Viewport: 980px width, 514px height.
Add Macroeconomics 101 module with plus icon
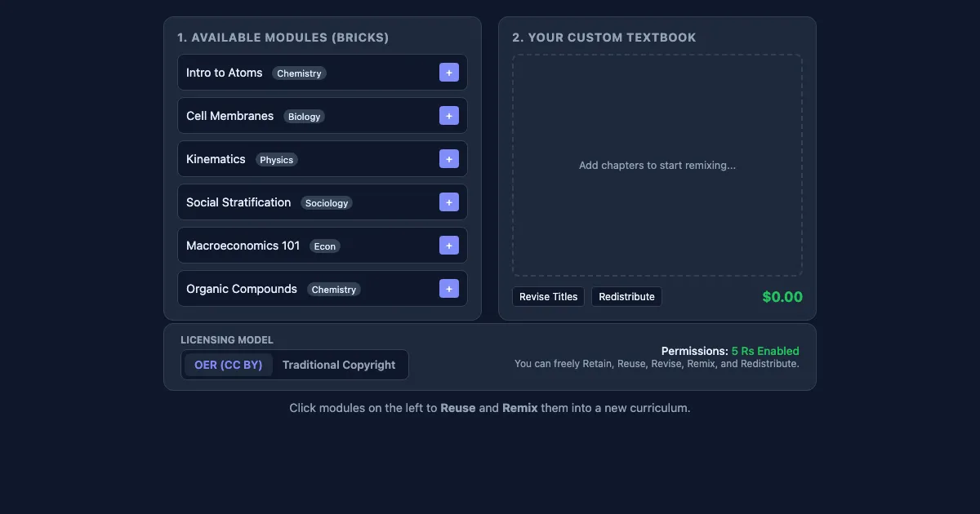tap(449, 246)
